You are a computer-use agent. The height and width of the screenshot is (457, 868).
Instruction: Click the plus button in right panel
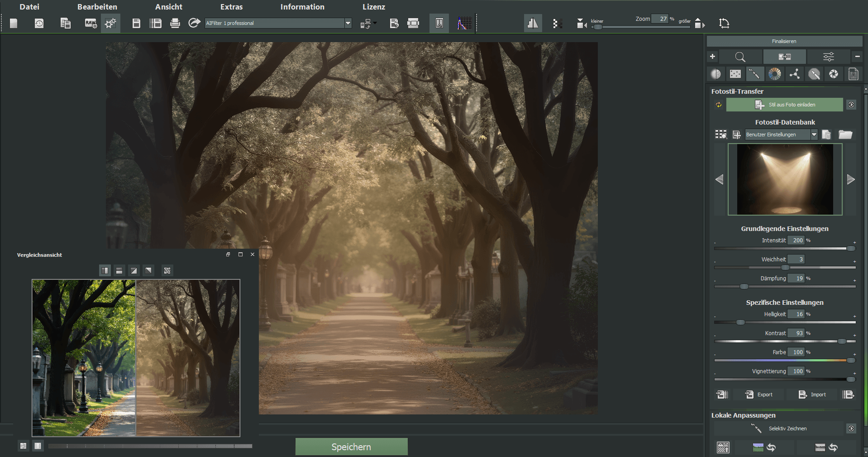pos(712,57)
